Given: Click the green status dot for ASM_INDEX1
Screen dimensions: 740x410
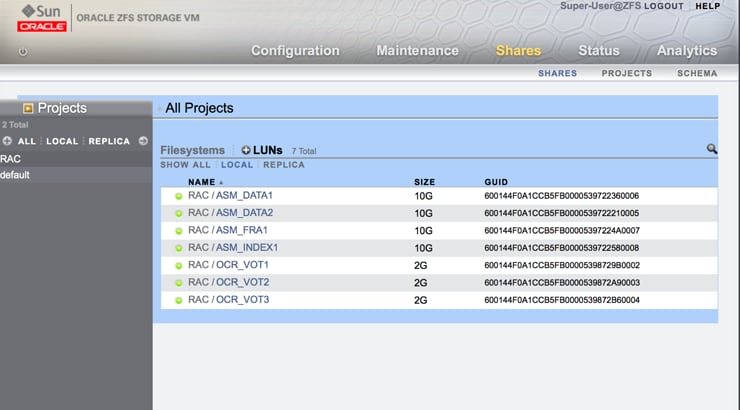Looking at the screenshot, I should [178, 248].
